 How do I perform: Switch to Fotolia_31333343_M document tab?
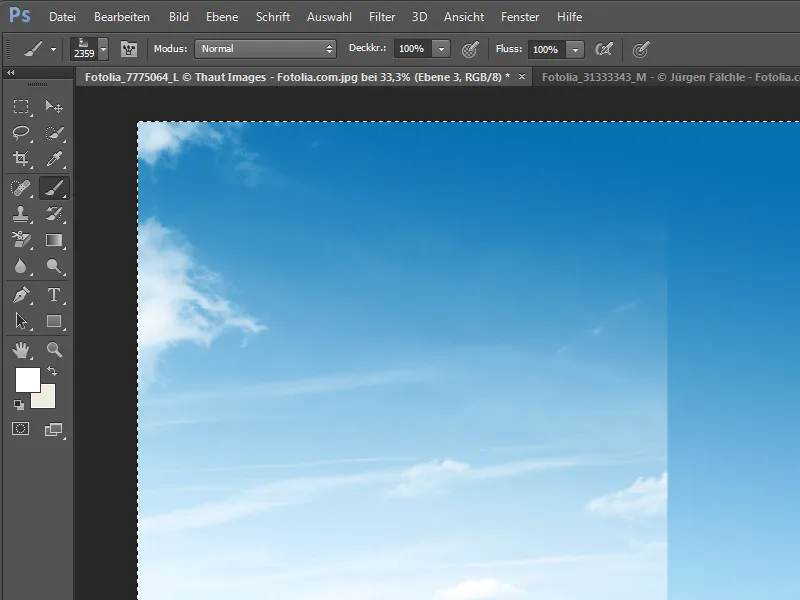[x=667, y=77]
